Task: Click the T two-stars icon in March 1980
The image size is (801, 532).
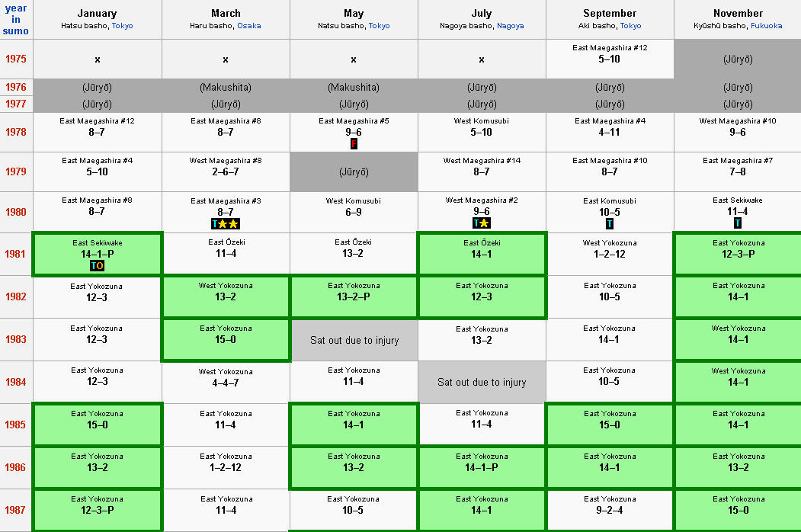Action: pyautogui.click(x=226, y=223)
